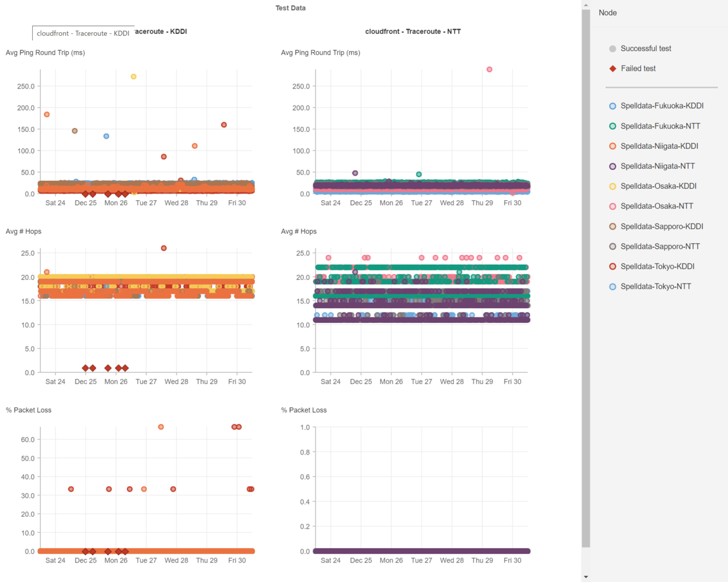
Task: Click the scrollbar up arrow
Action: click(x=585, y=5)
